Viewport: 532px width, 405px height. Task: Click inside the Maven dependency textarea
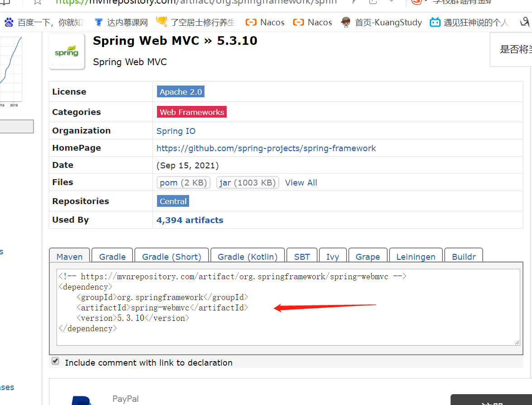click(x=288, y=307)
